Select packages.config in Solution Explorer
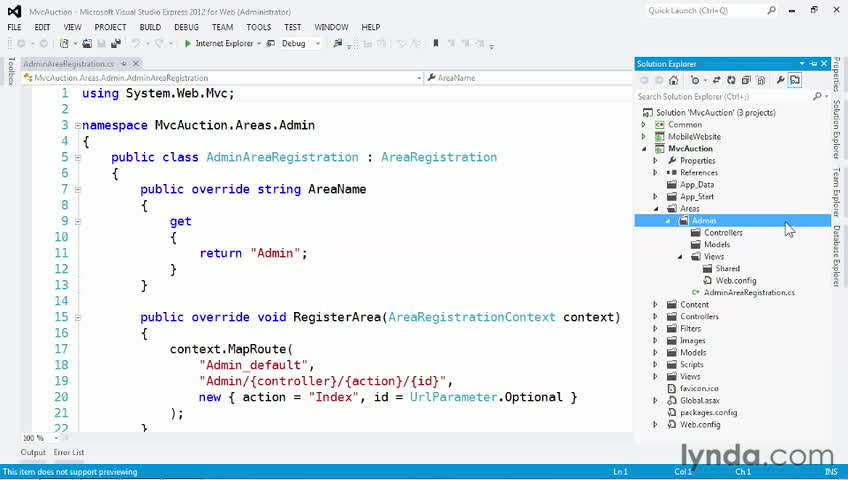The image size is (848, 480). point(708,412)
